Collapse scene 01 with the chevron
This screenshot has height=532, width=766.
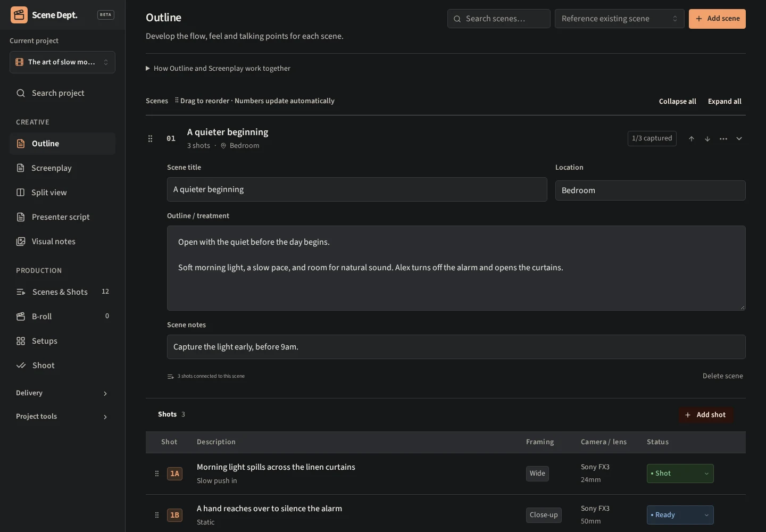[739, 139]
